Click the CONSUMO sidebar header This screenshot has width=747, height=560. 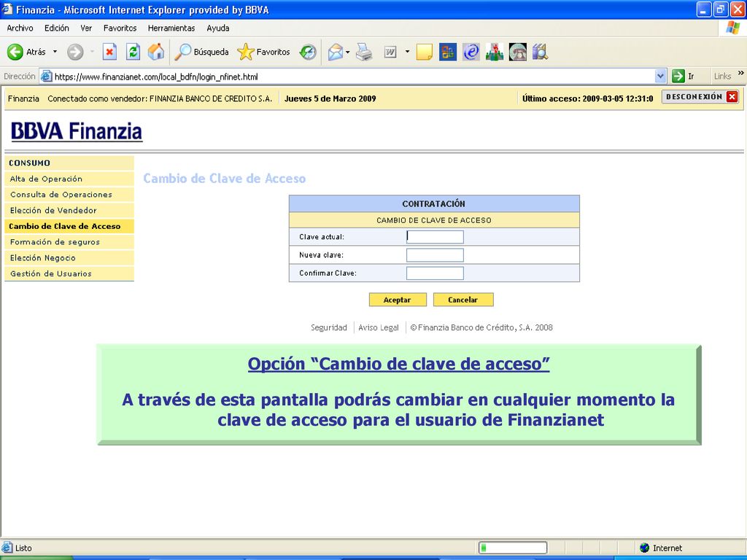point(69,163)
